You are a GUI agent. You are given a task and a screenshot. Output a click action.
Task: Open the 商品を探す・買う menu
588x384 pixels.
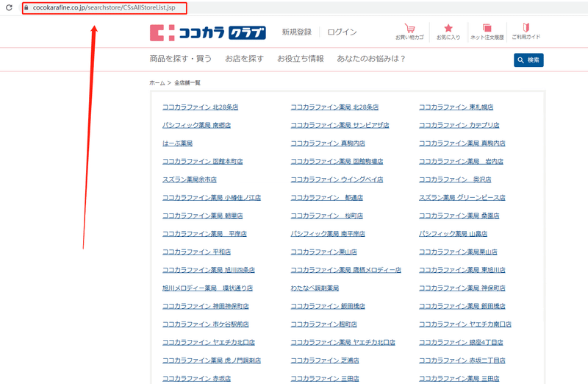click(x=181, y=59)
